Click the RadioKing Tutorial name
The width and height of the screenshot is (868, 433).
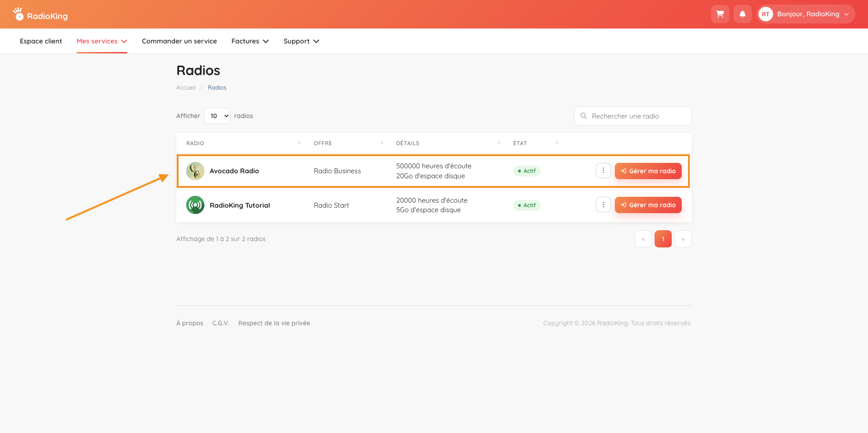click(240, 205)
